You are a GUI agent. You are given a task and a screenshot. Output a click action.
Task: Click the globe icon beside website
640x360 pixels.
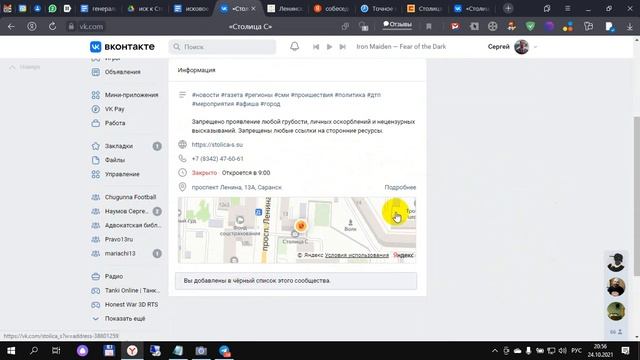pyautogui.click(x=182, y=144)
